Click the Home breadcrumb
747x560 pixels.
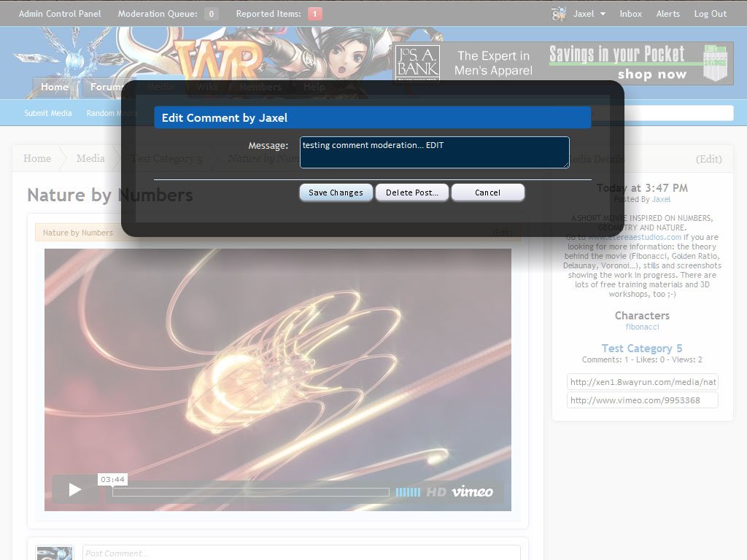click(37, 158)
